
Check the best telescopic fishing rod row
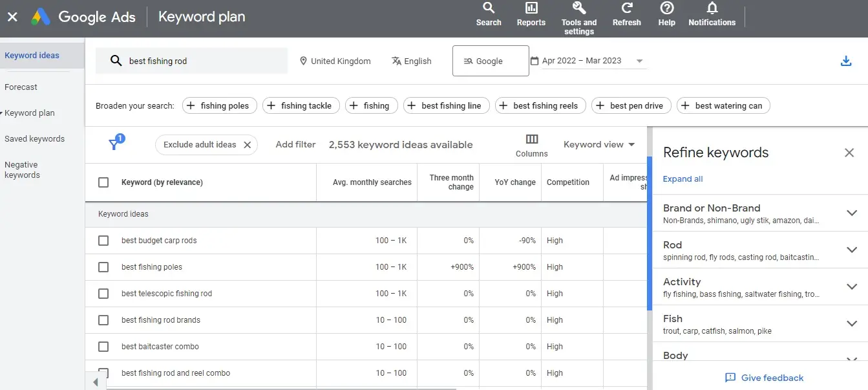[x=103, y=294]
